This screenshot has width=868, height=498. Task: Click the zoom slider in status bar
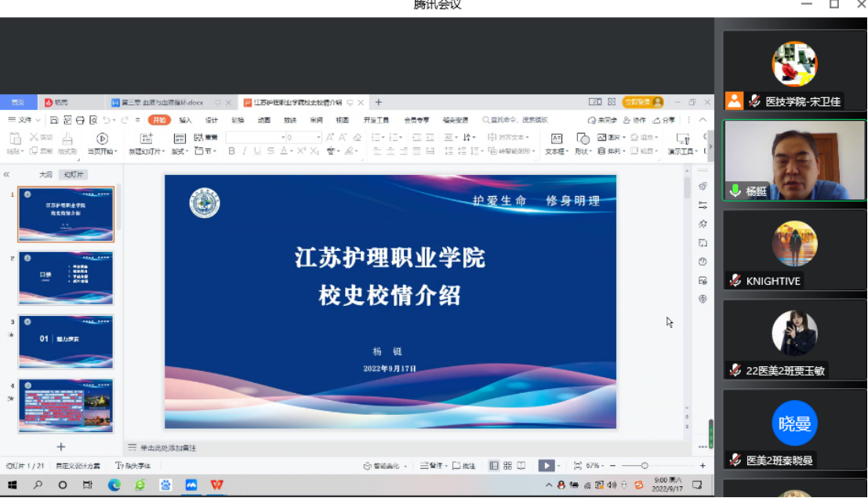point(645,466)
